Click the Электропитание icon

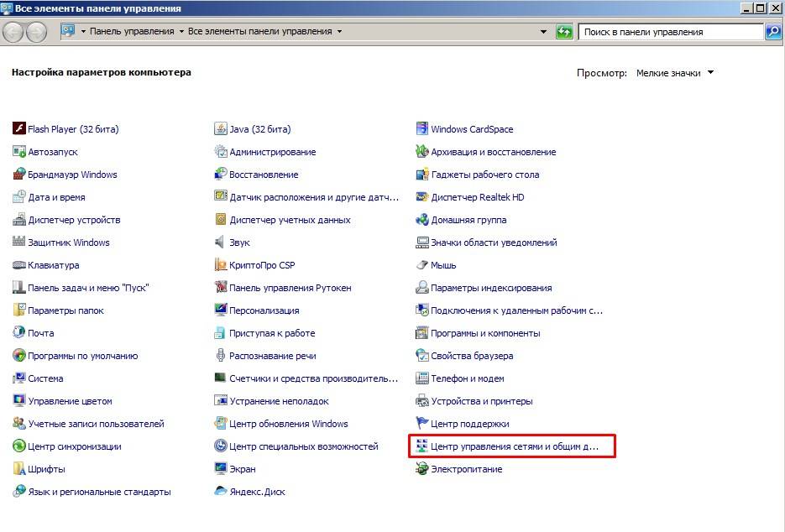(x=423, y=469)
